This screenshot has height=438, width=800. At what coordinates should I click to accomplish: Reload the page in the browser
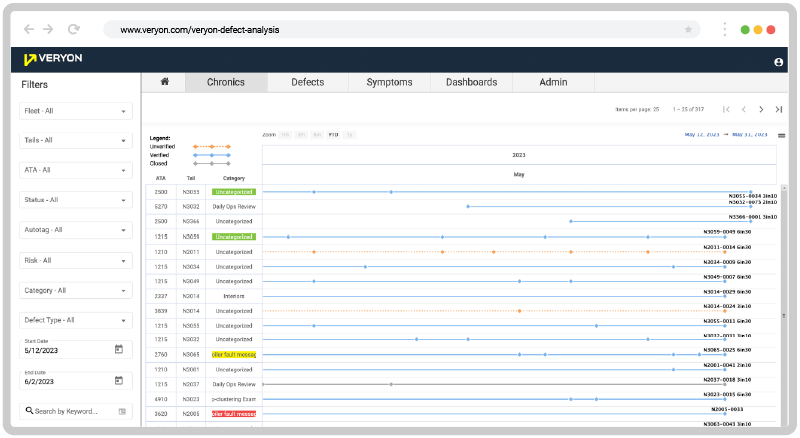click(x=74, y=30)
